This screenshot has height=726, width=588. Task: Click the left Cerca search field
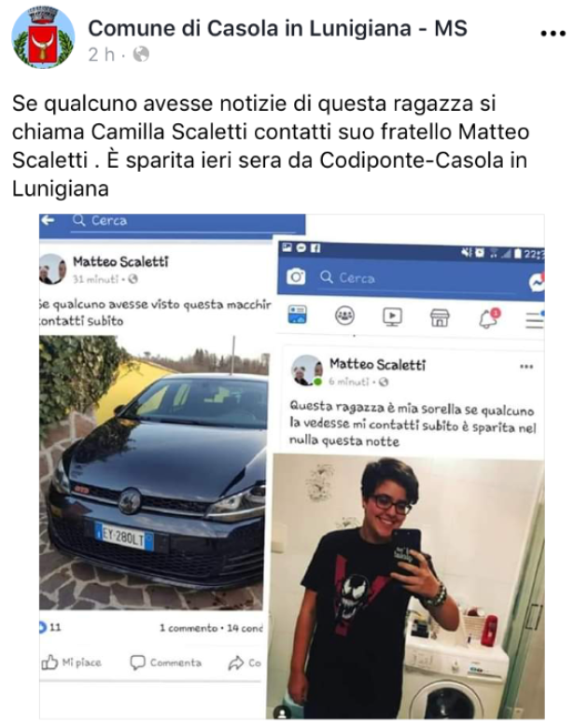[185, 221]
